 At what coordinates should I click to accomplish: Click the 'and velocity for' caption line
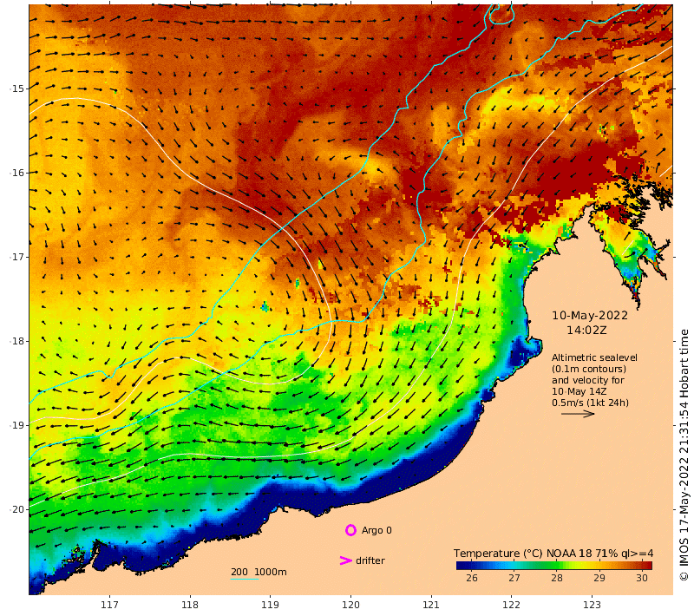coord(588,380)
